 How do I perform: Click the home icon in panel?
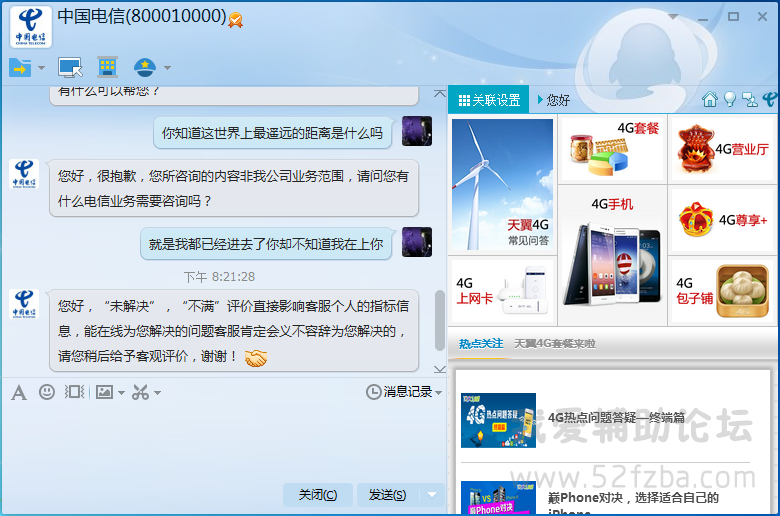710,100
